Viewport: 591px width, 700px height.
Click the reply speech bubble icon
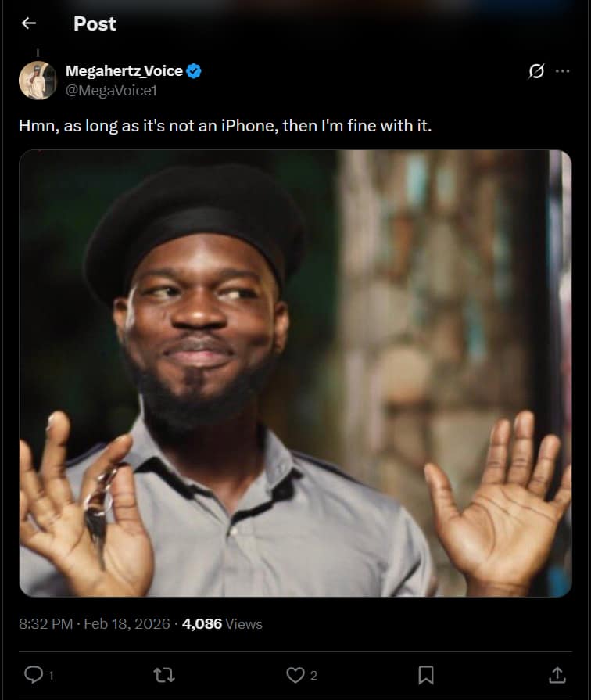[34, 674]
